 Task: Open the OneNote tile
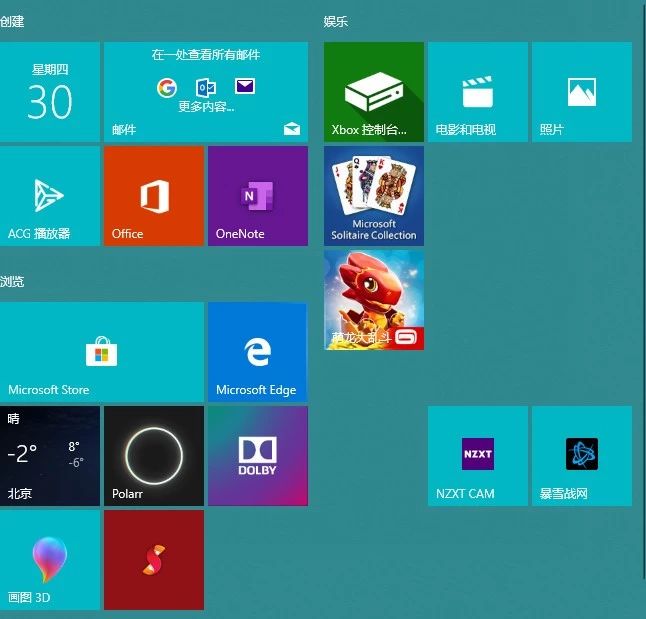pos(258,196)
